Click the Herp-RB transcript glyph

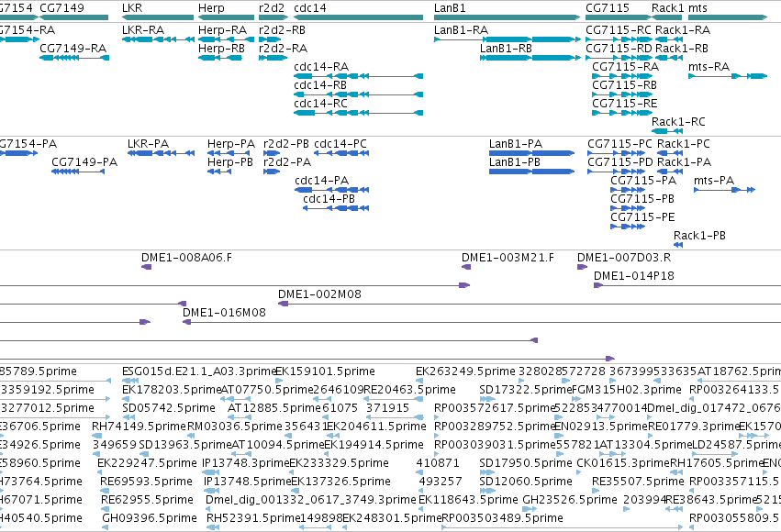click(220, 58)
